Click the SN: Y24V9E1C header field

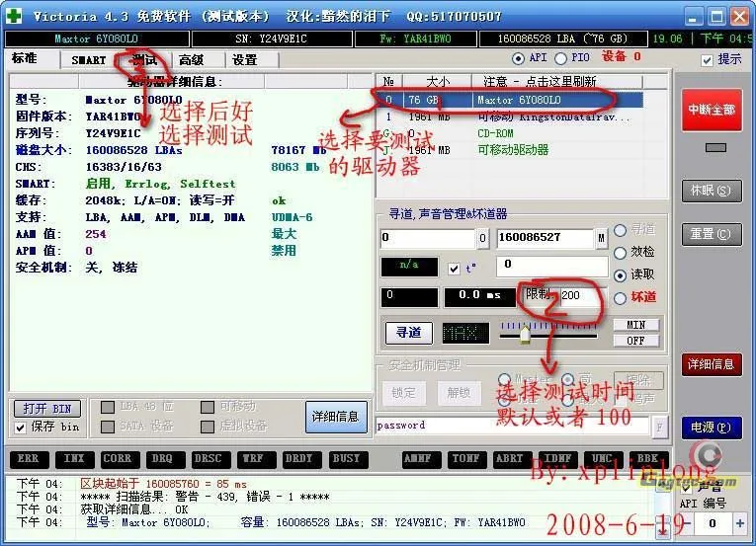tap(273, 39)
